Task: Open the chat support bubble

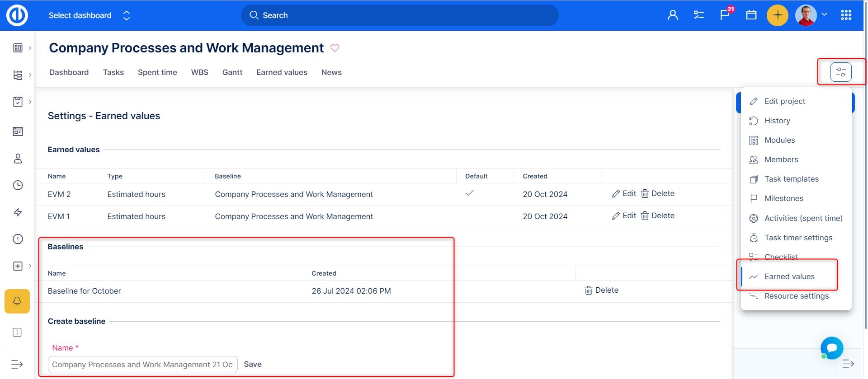Action: [831, 348]
